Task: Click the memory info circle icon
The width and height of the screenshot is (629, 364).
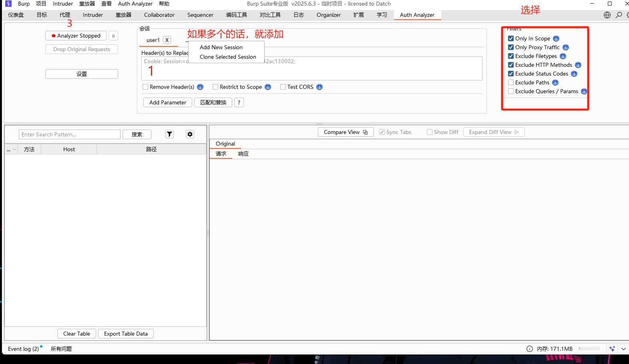Action: pos(530,349)
